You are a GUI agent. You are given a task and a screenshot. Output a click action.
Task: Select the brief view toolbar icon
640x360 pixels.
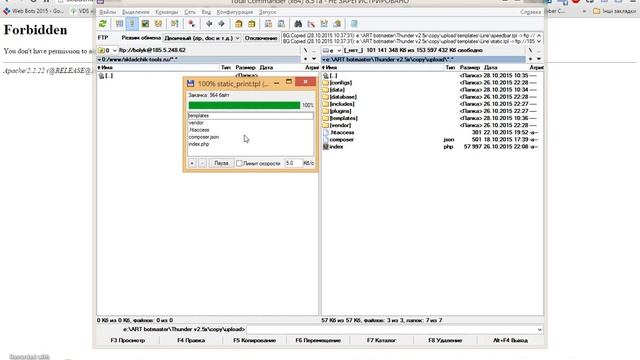(119, 24)
